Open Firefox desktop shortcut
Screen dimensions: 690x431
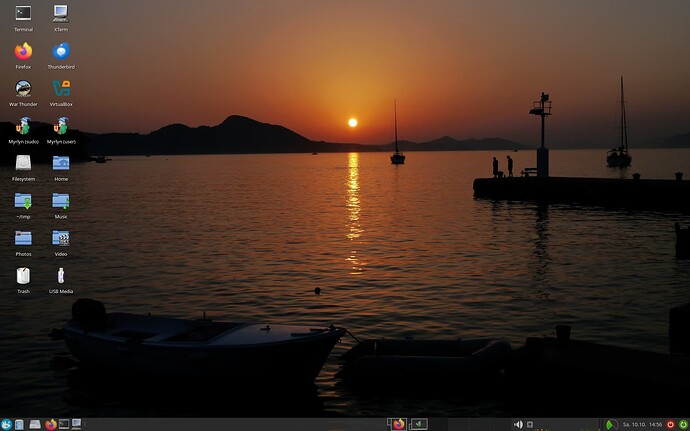23,55
